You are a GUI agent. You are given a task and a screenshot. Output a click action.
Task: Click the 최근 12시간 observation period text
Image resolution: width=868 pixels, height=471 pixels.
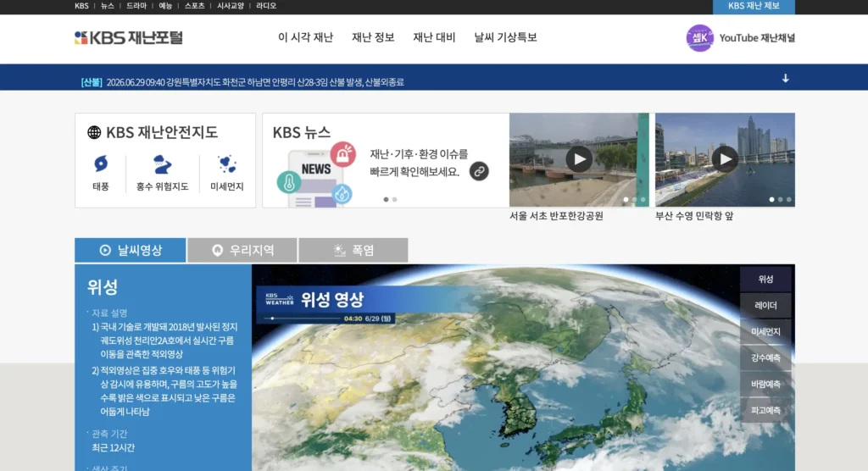point(113,447)
